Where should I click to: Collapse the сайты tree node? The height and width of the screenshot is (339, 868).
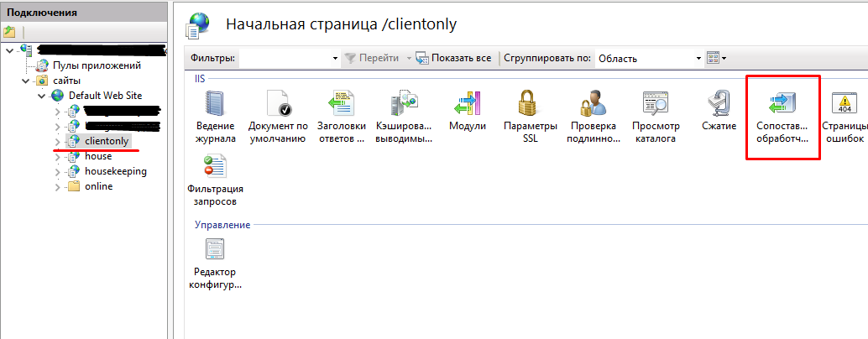25,81
